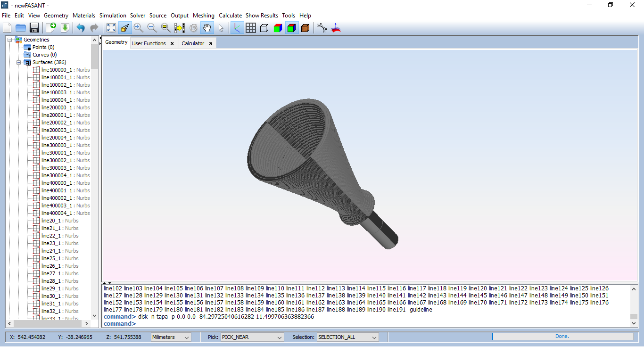Click the Zoom In magnifier icon
Viewport: 644px width, 362px height.
click(x=138, y=28)
